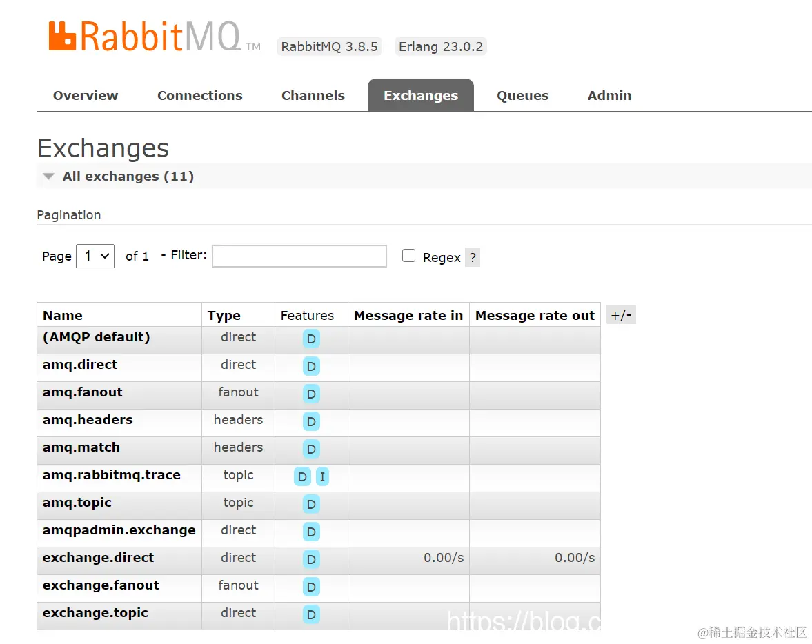This screenshot has height=644, width=812.
Task: Go to the Overview tab
Action: coord(86,96)
